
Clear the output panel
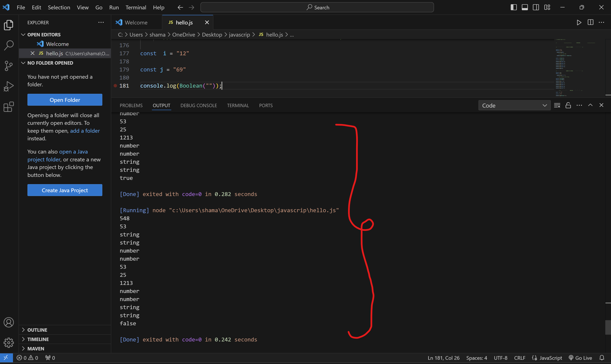557,105
